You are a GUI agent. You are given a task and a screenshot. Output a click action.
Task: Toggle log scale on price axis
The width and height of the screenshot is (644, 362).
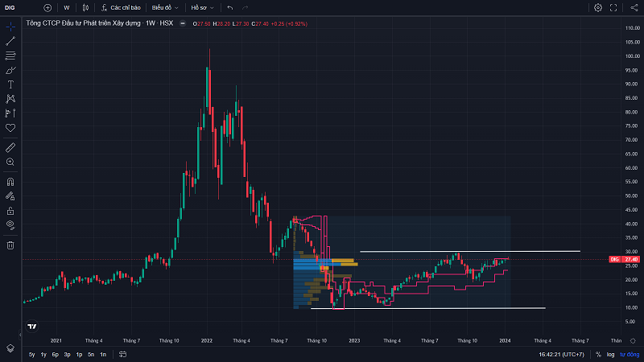point(610,354)
